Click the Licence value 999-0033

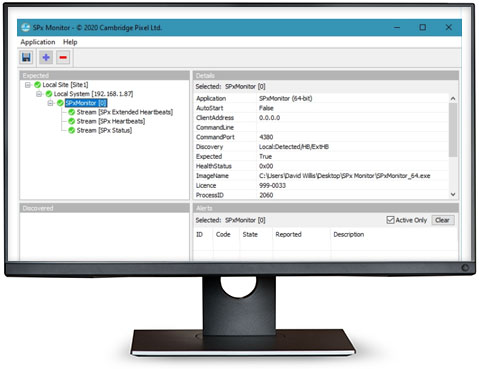point(272,186)
